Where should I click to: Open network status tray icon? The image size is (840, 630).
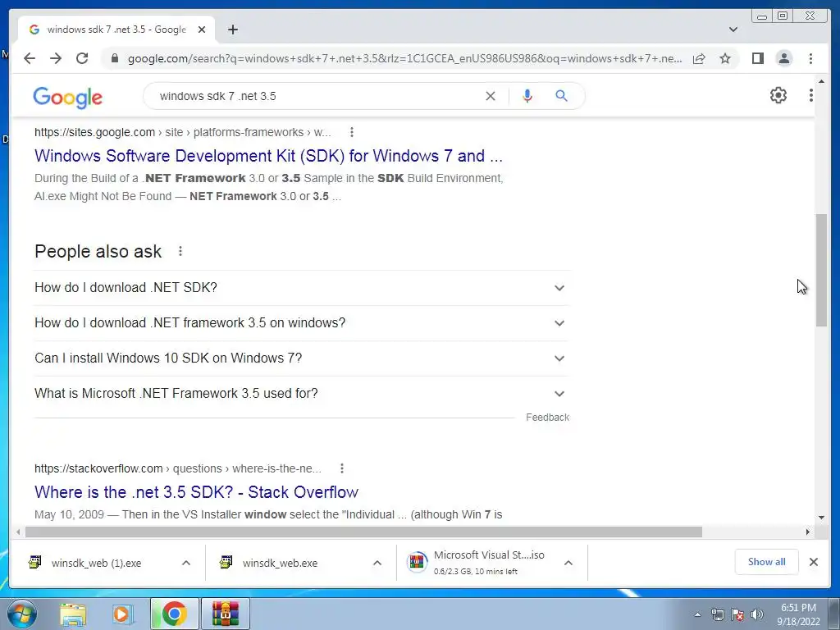pos(717,614)
